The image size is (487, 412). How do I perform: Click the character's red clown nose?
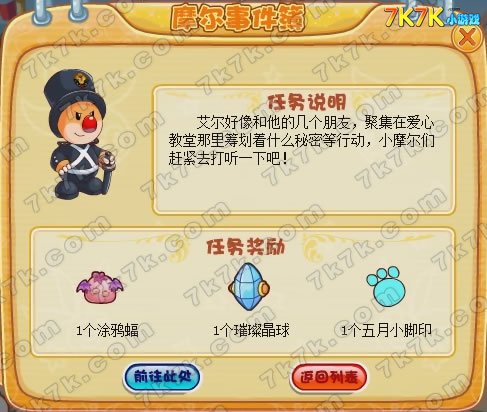coord(90,123)
